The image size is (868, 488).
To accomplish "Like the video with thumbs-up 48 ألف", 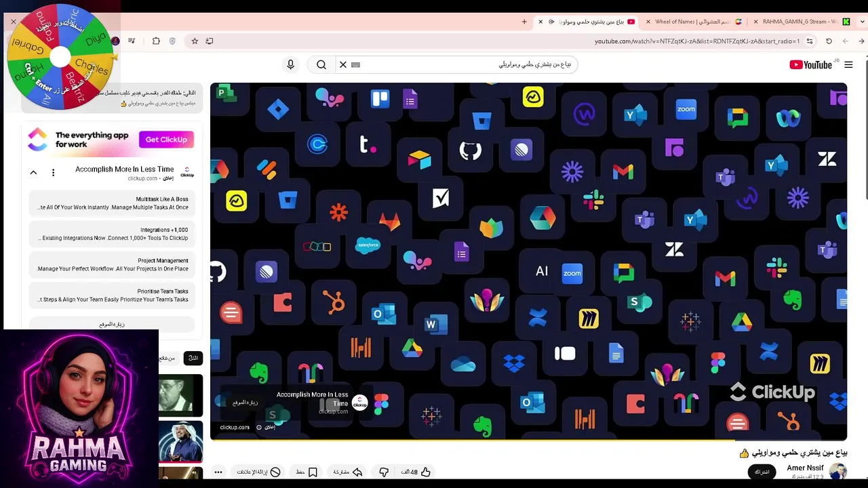I will pos(416,472).
